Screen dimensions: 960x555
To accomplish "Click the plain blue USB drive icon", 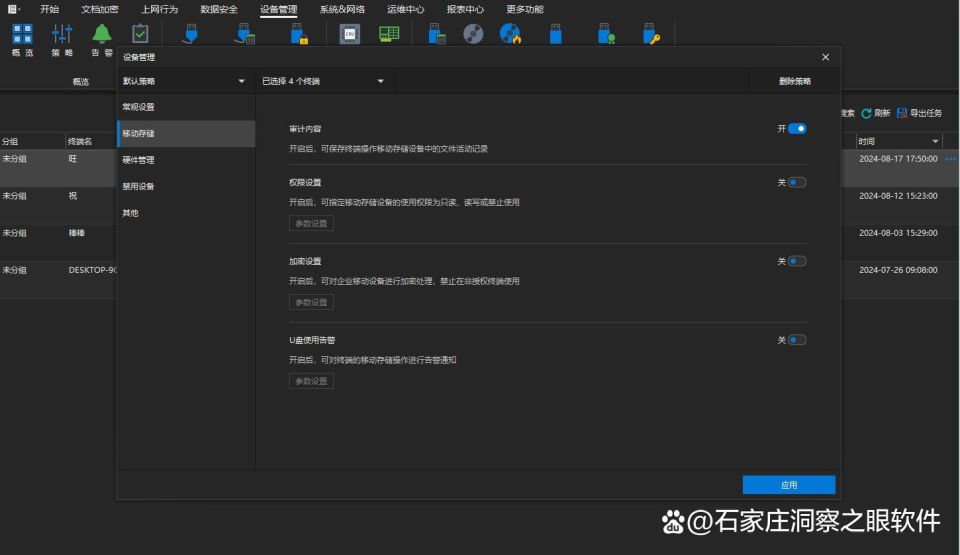I will click(x=555, y=34).
